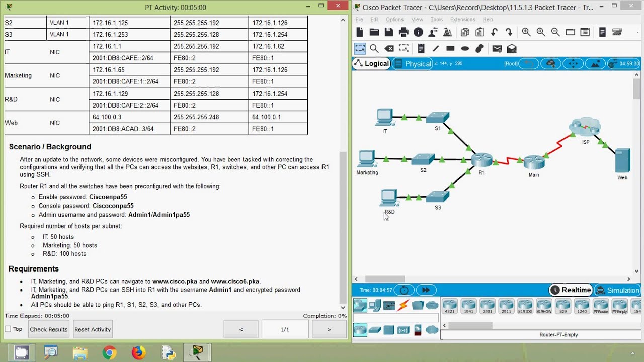Click switch S2 in the topology
The image size is (644, 362).
tap(423, 159)
